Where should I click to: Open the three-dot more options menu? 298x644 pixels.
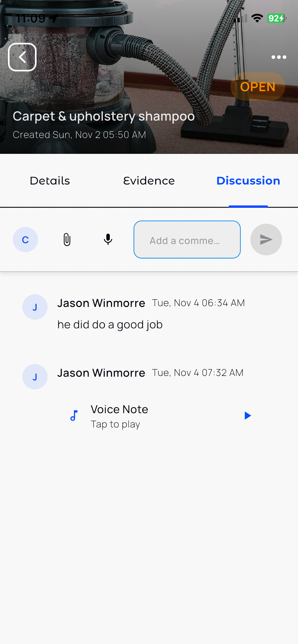point(279,57)
